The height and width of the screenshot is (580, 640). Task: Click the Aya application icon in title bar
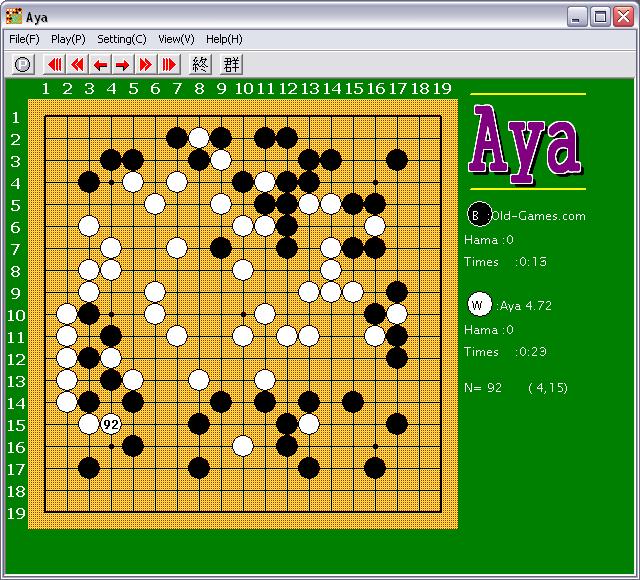[14, 17]
